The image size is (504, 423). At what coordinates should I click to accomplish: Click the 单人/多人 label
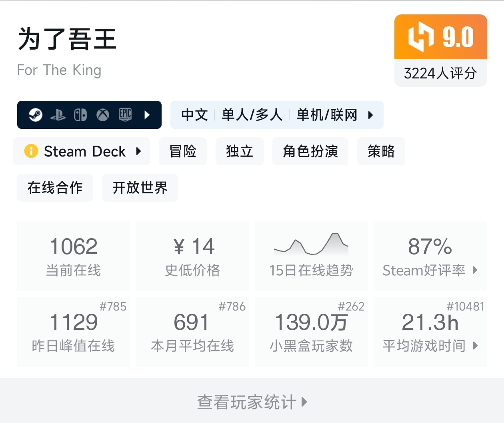click(252, 115)
